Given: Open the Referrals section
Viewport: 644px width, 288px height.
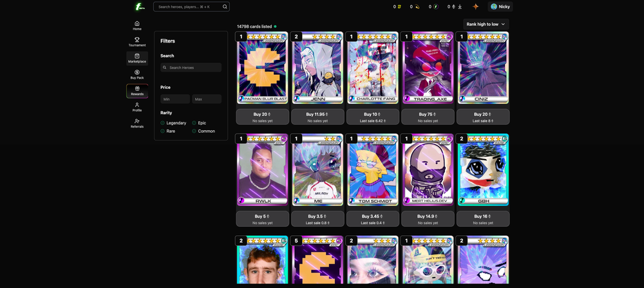Looking at the screenshot, I should point(137,123).
